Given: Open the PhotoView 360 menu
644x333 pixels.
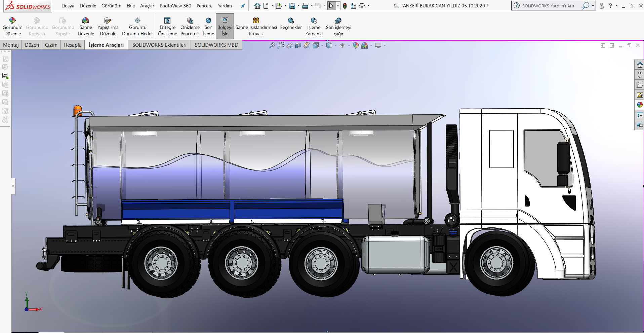Looking at the screenshot, I should [x=175, y=6].
